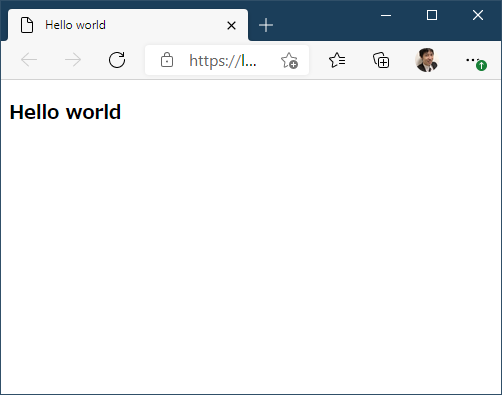Close the browser window
Screen dimensions: 502x395
[478, 15]
